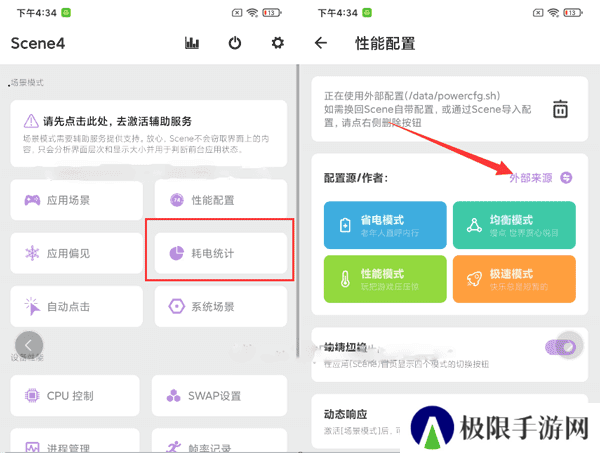Tap the pie chart icon of 耗电统计
Viewport: 600px width, 453px height.
coord(176,253)
